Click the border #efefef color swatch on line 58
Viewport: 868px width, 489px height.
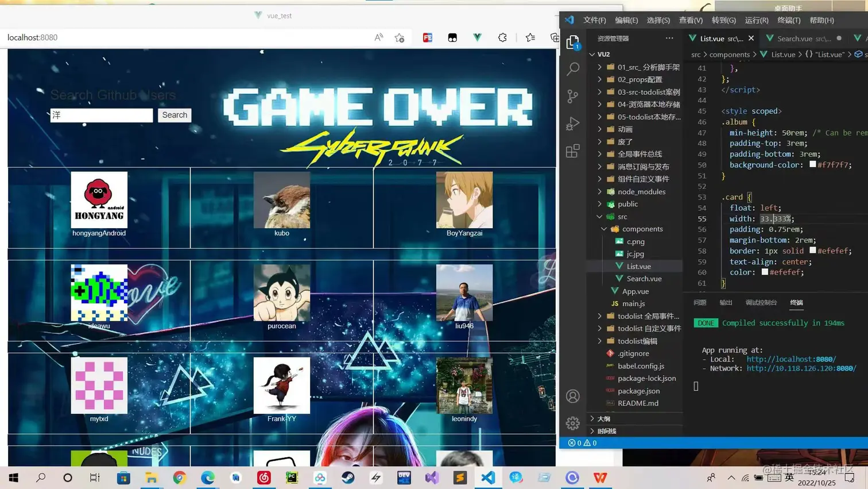coord(812,251)
